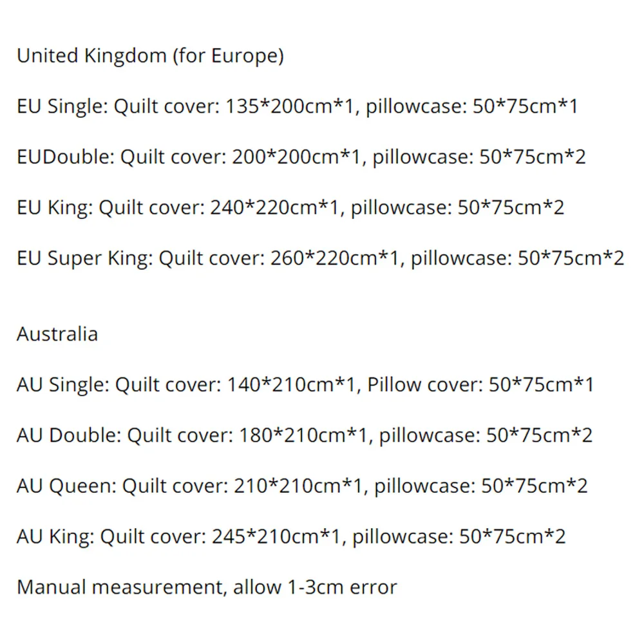Click the Australia heading
The image size is (644, 644).
[57, 334]
